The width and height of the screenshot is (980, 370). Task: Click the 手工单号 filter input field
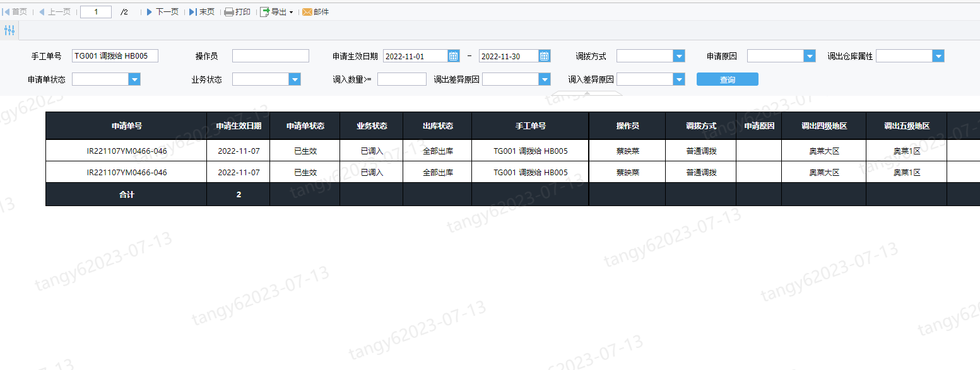(x=115, y=56)
